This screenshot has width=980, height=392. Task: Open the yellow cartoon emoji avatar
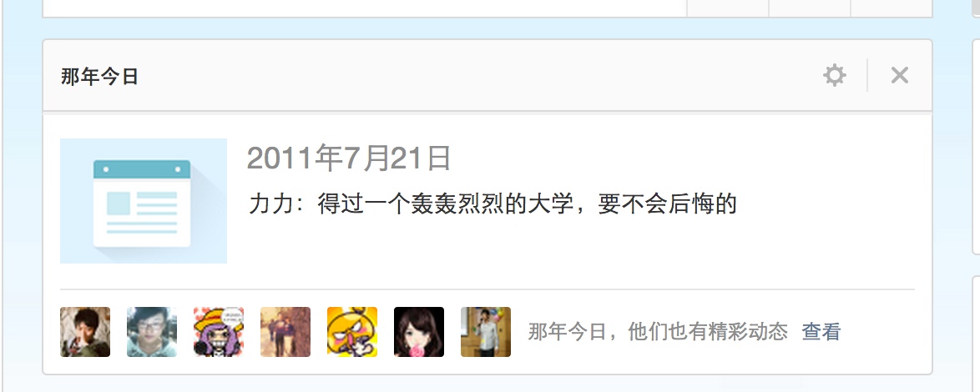[x=352, y=332]
